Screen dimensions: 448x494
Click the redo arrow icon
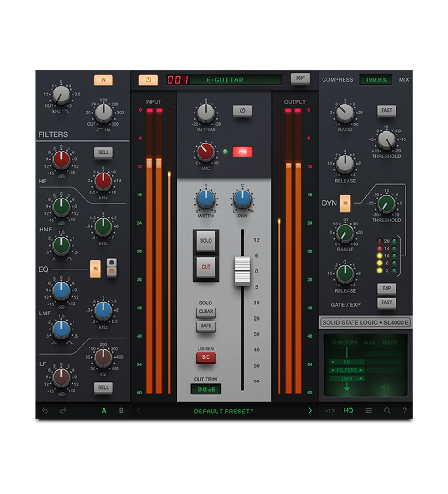pos(61,410)
